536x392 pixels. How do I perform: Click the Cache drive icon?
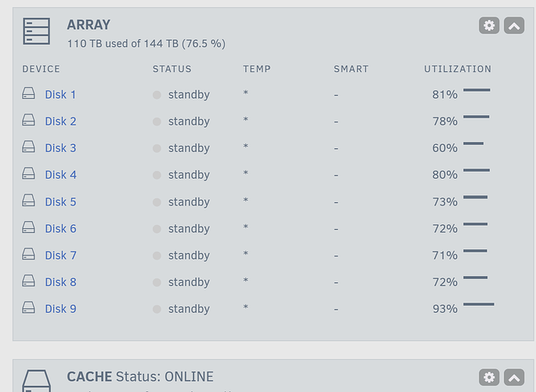[x=37, y=381]
